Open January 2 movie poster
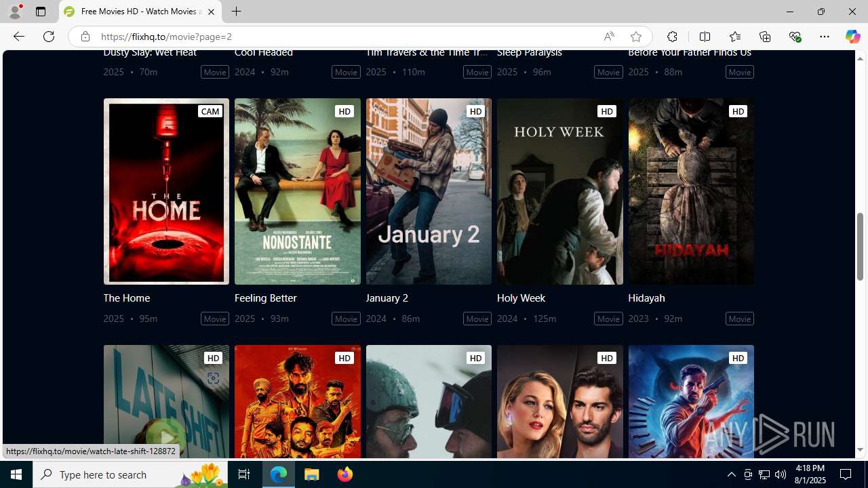 tap(429, 191)
